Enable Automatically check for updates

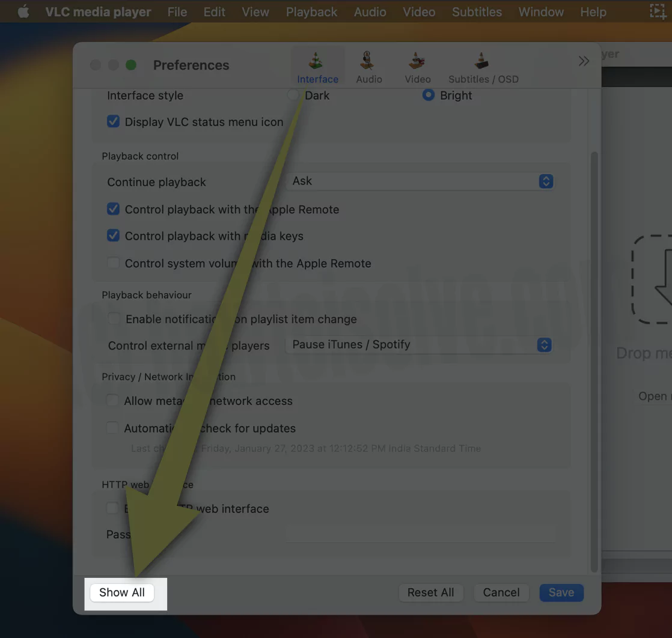coord(112,428)
